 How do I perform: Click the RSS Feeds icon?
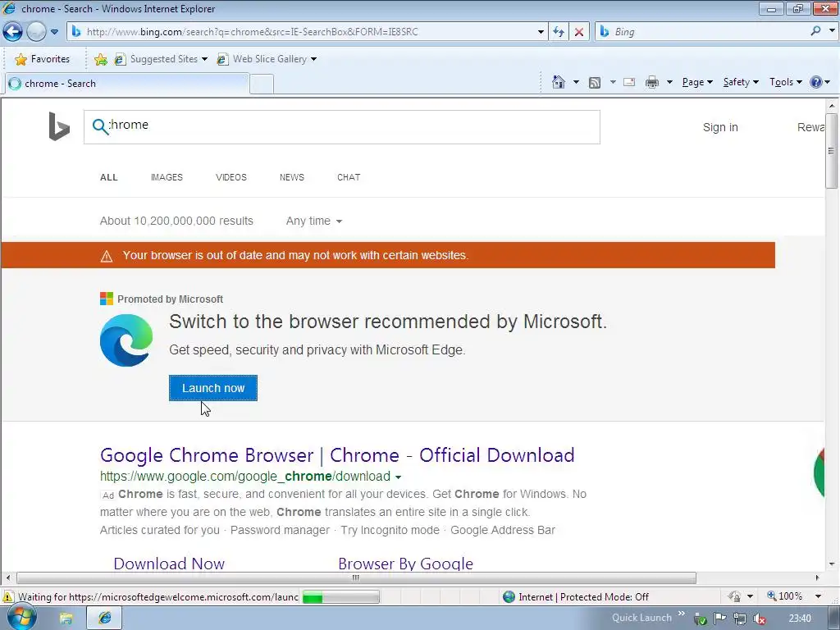(x=595, y=83)
